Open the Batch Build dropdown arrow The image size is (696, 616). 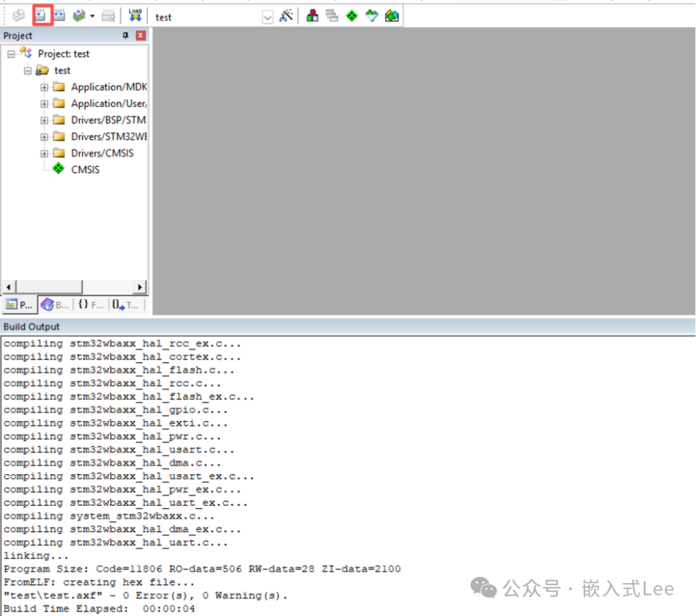(92, 16)
